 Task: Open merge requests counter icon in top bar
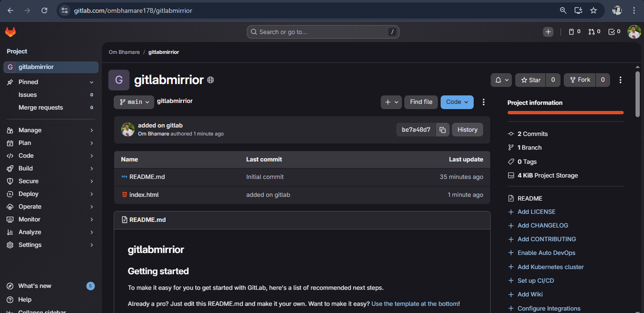tap(595, 32)
